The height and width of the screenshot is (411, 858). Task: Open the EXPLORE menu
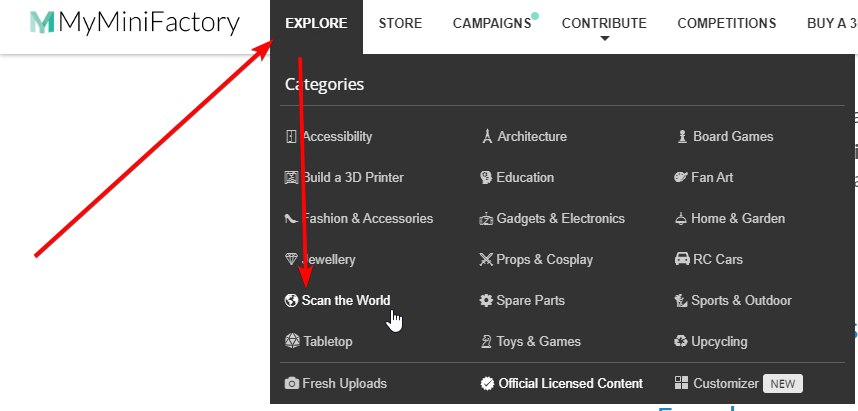(316, 24)
